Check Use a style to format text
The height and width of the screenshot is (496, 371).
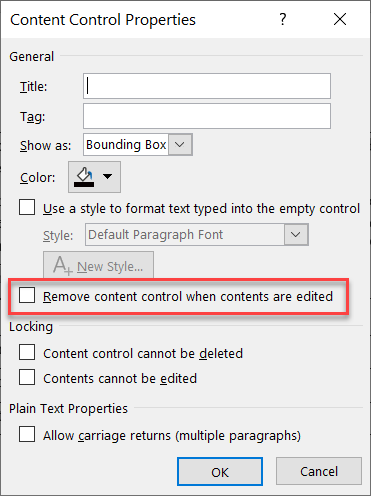[27, 207]
